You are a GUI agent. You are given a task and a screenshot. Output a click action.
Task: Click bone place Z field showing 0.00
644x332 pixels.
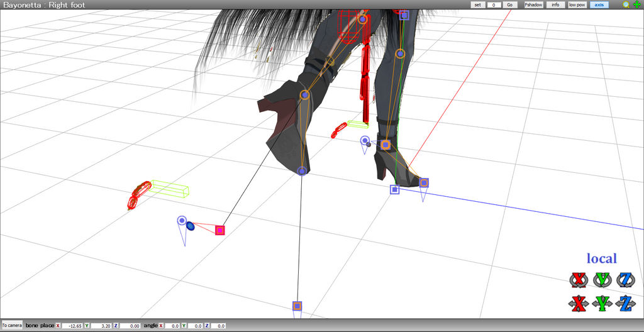pyautogui.click(x=130, y=326)
